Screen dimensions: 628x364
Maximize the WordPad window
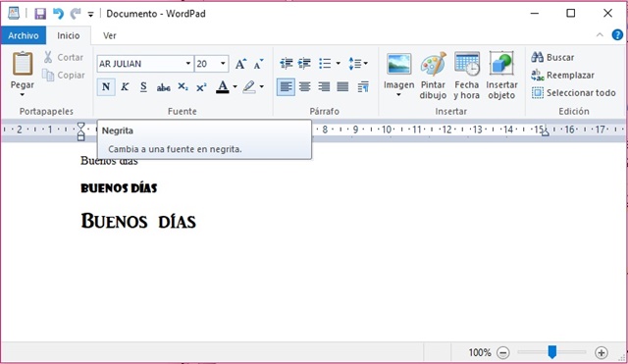tap(571, 13)
